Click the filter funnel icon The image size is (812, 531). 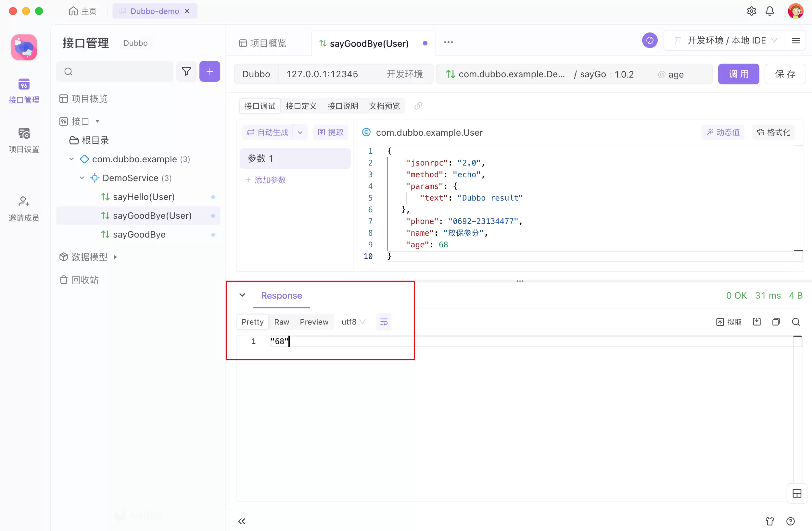coord(186,71)
